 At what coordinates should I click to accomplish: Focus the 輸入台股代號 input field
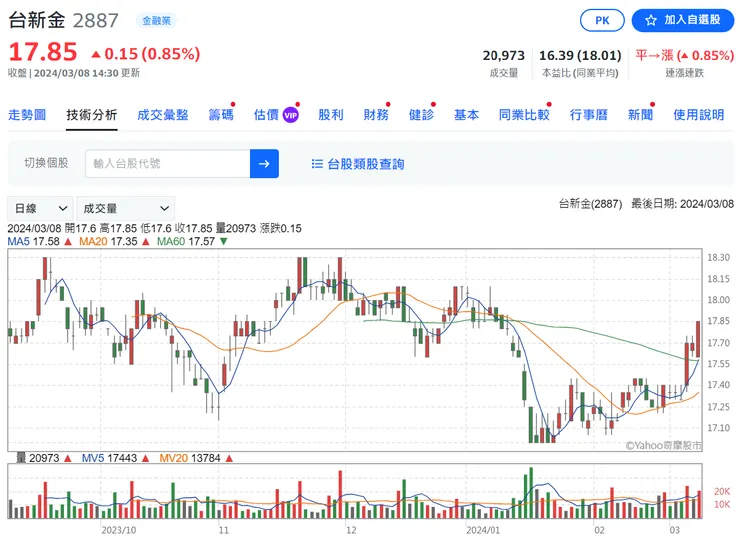[x=168, y=164]
